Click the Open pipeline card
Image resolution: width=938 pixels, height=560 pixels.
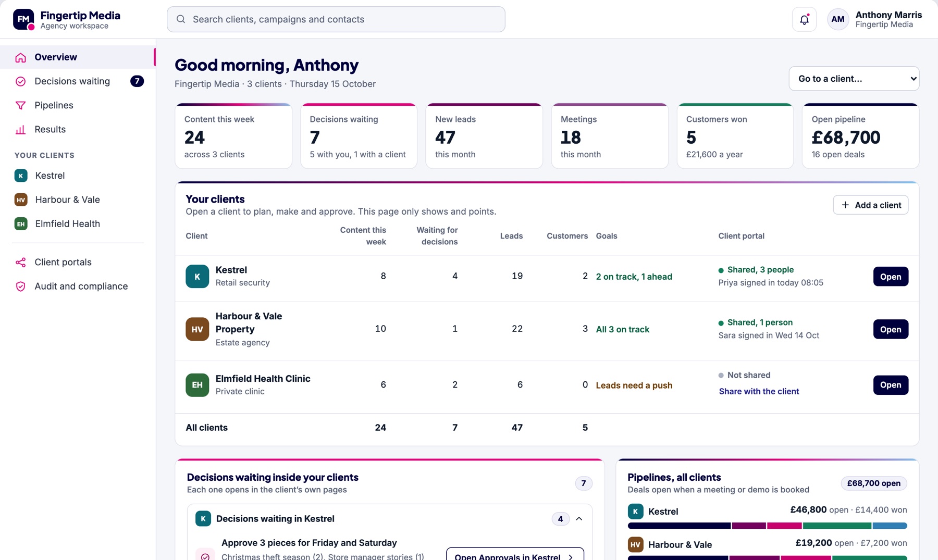[x=860, y=136]
